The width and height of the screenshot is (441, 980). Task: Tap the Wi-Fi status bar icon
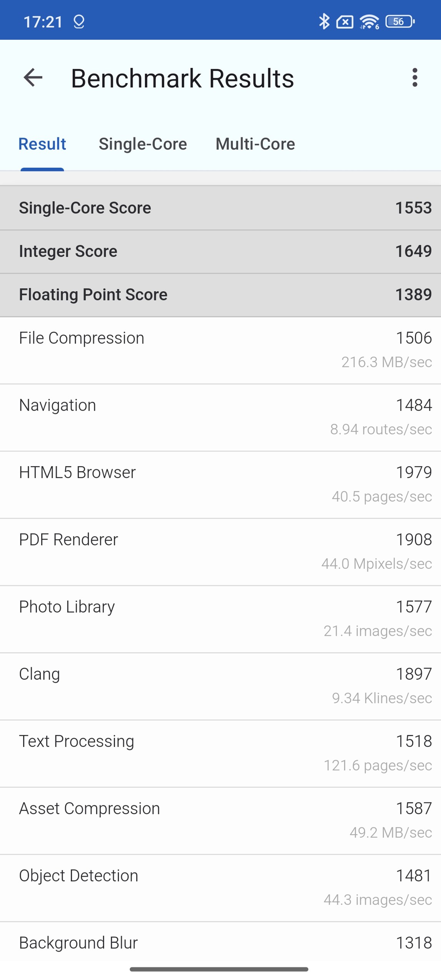click(x=369, y=22)
